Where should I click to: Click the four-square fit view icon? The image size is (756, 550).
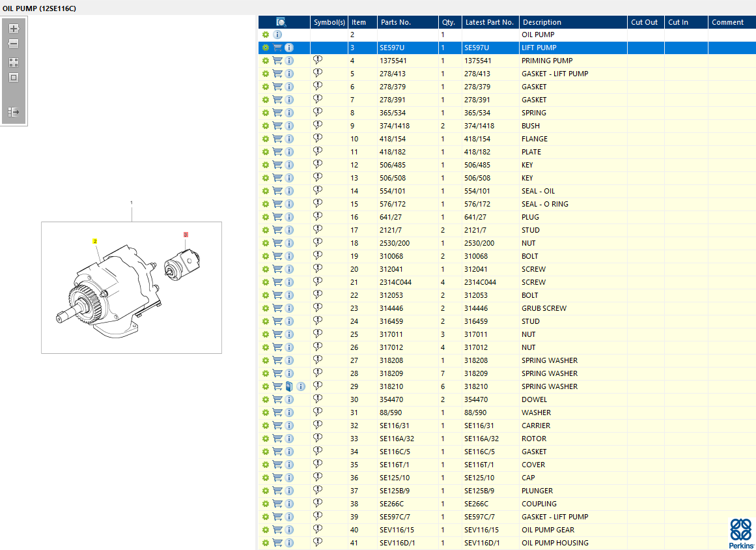(14, 63)
